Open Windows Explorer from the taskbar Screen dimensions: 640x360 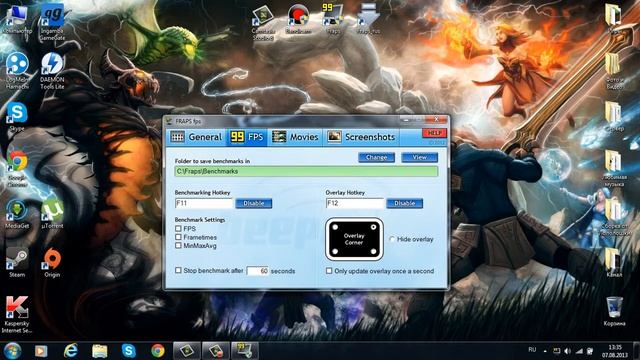(100, 351)
